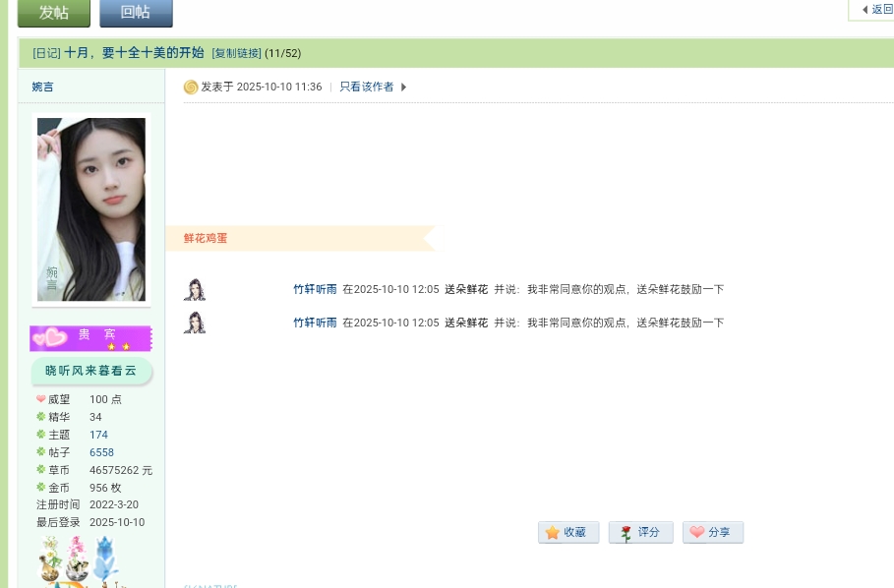
Task: Open the 帖子 count 6558 link
Action: [x=101, y=452]
